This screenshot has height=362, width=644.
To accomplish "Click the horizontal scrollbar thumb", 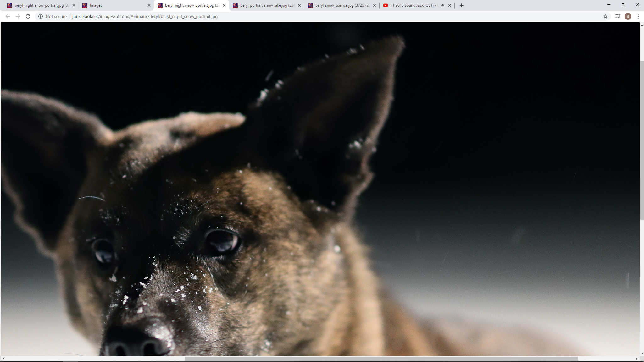I will (x=381, y=359).
